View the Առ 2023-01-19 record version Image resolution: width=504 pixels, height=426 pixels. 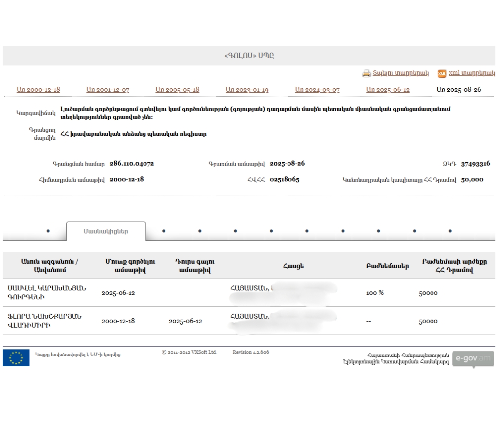(247, 90)
